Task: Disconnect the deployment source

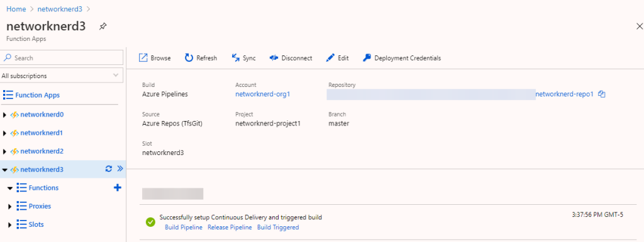Action: (291, 58)
